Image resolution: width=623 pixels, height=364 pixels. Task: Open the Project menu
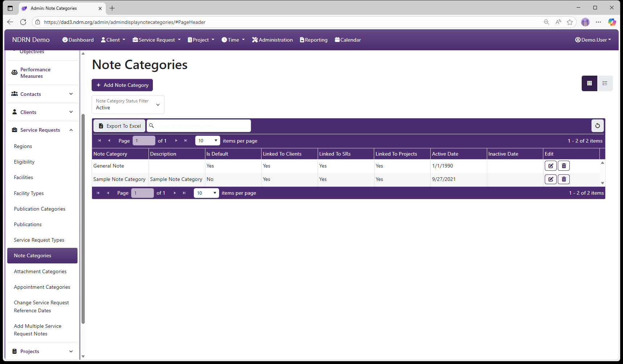click(x=201, y=40)
